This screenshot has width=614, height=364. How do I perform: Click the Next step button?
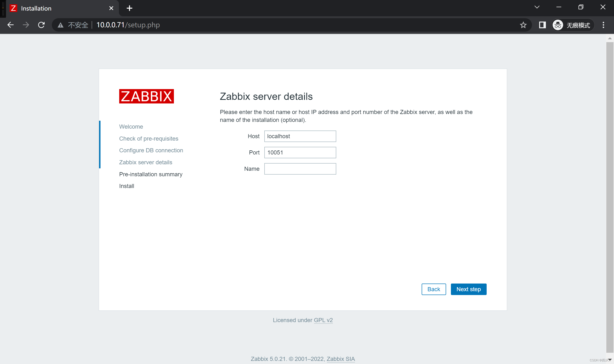pos(469,289)
